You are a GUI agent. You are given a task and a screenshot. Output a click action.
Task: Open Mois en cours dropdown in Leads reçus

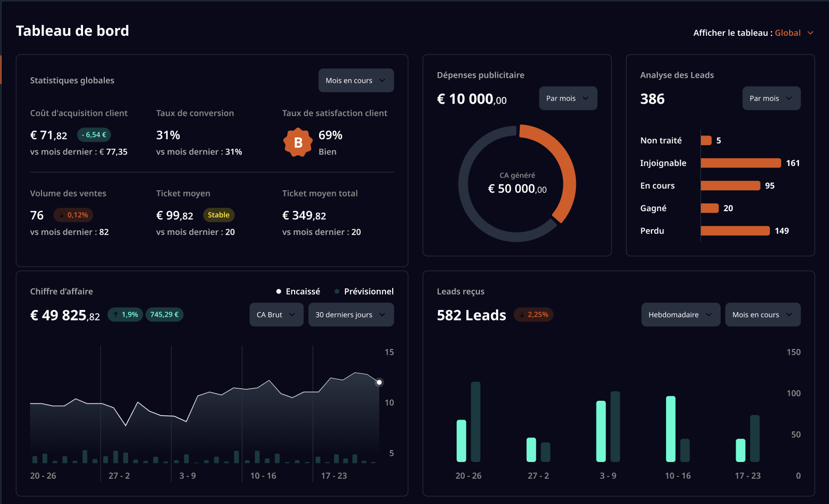coord(763,315)
